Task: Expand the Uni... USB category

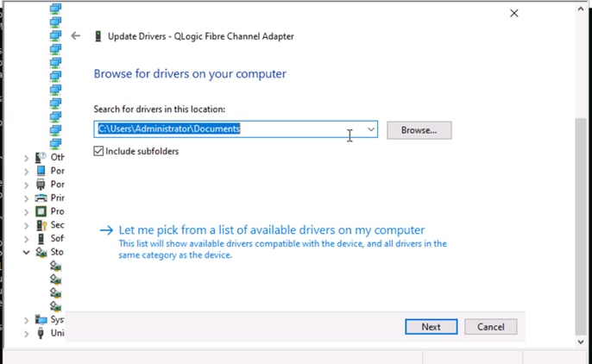Action: [26, 334]
